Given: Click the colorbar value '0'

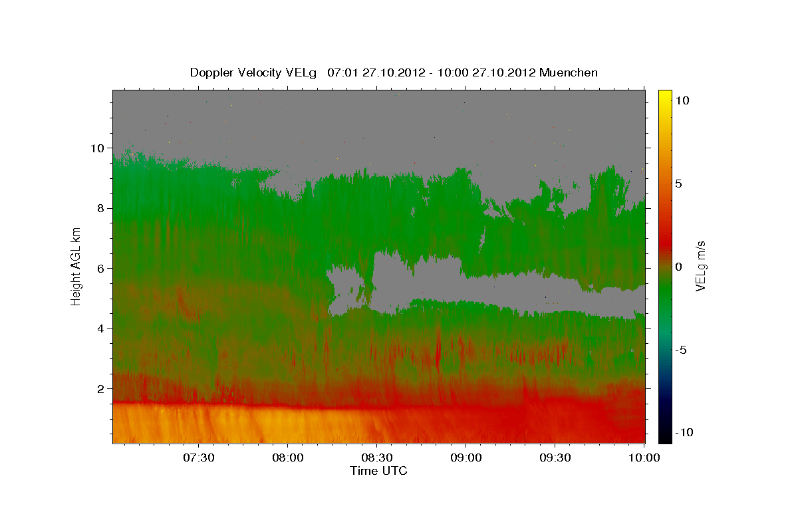Looking at the screenshot, I should pos(680,267).
